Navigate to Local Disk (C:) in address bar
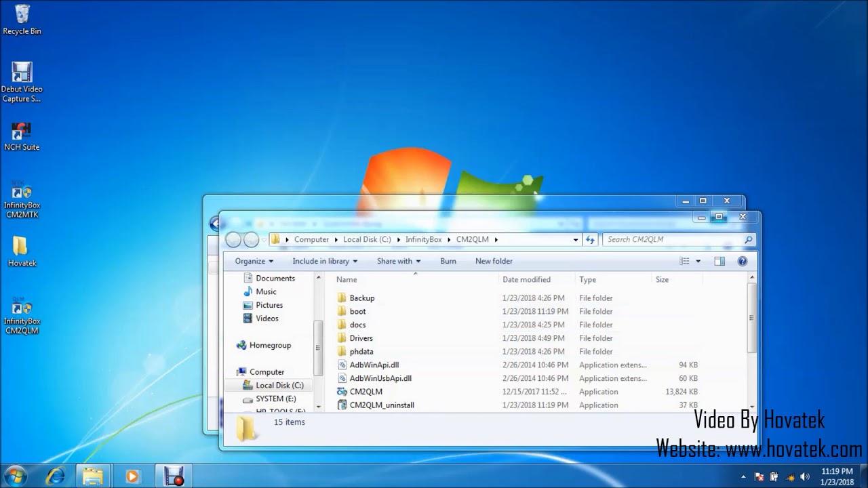Screen dimensions: 868x488 [x=367, y=239]
